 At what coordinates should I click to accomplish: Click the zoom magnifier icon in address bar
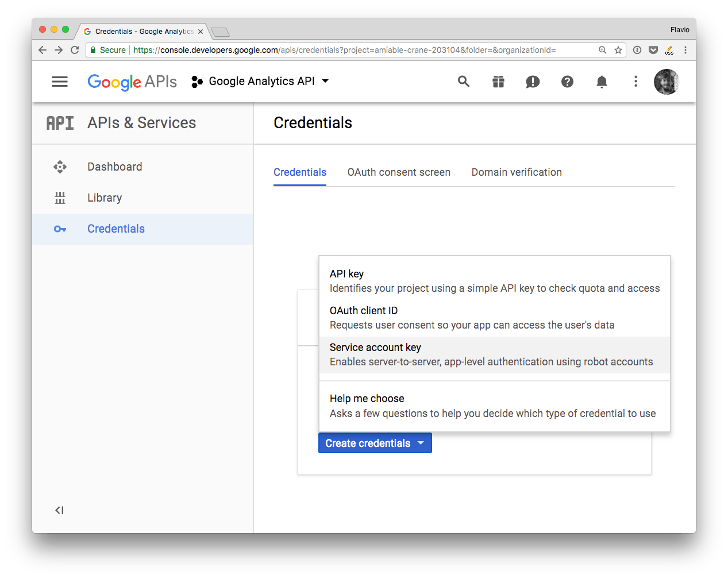603,50
